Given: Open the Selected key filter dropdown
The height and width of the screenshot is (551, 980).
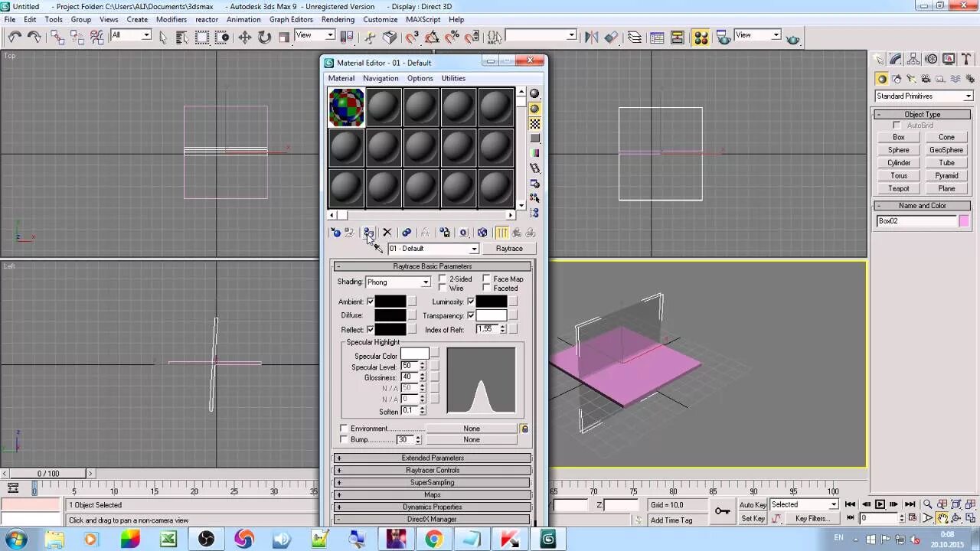Looking at the screenshot, I should tap(804, 504).
